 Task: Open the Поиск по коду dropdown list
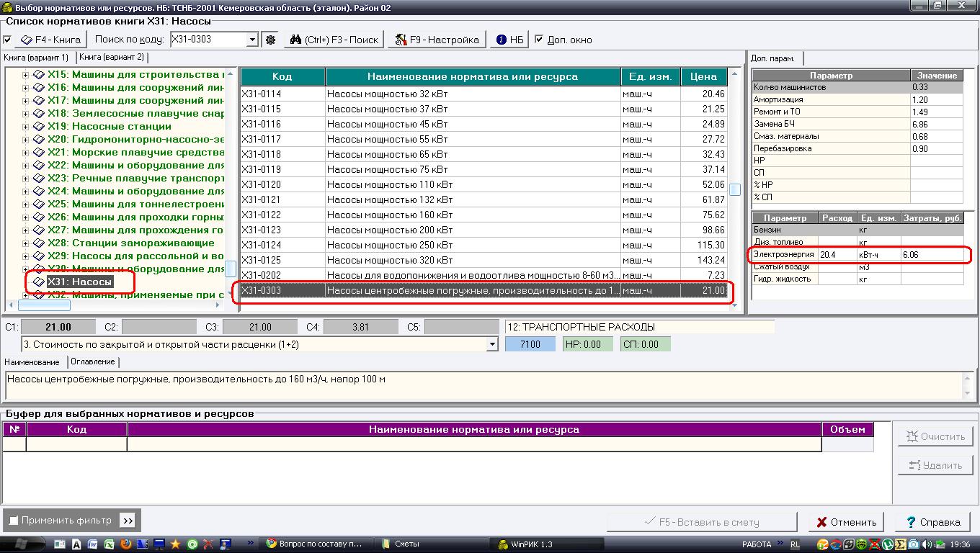(x=252, y=40)
